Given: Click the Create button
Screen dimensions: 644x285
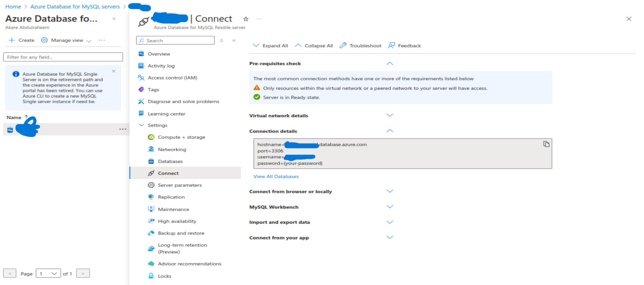Looking at the screenshot, I should pyautogui.click(x=22, y=40).
